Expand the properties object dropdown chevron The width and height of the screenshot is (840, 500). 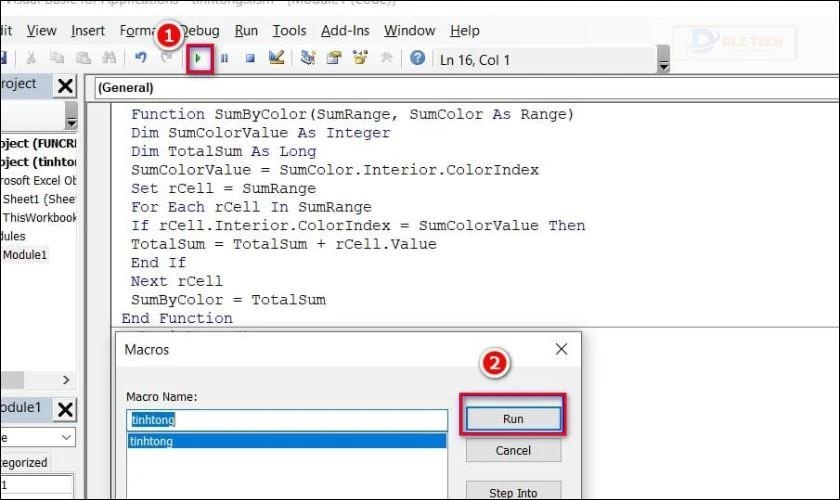66,437
